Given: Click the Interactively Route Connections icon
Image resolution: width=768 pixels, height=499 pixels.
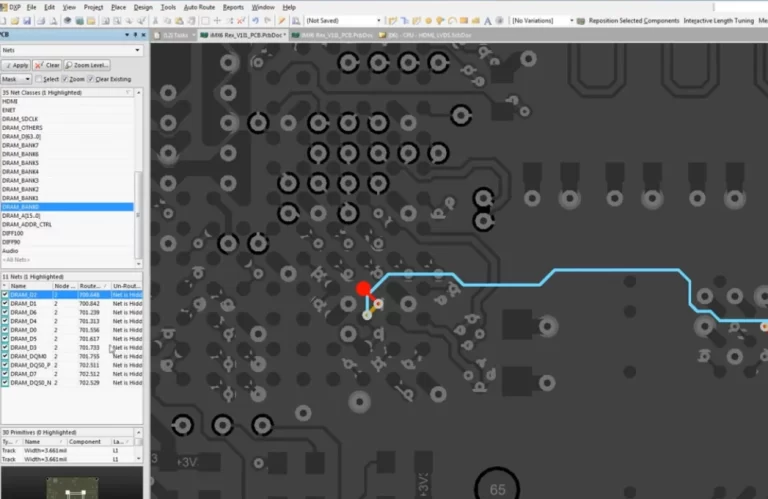Looking at the screenshot, I should point(392,21).
